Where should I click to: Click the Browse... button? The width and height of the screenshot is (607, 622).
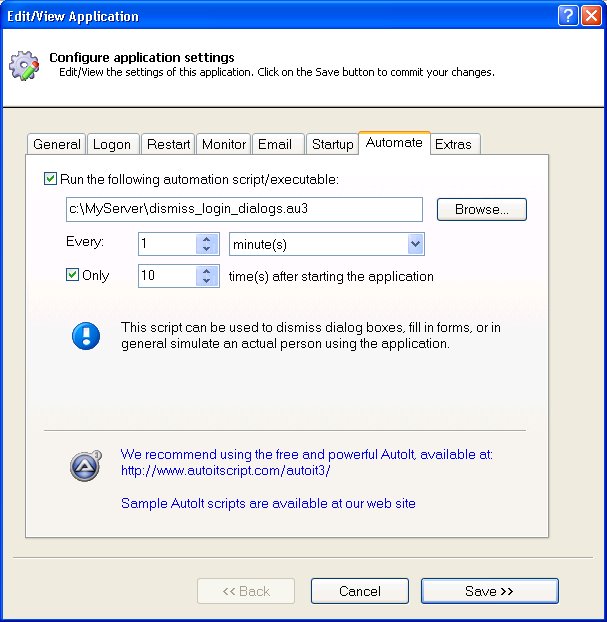482,210
